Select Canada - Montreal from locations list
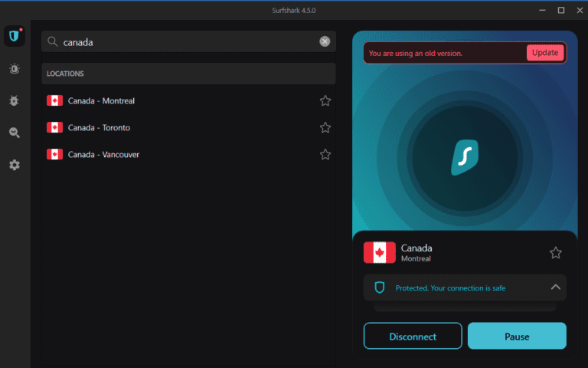Screen dimensions: 588x368 (x=101, y=101)
